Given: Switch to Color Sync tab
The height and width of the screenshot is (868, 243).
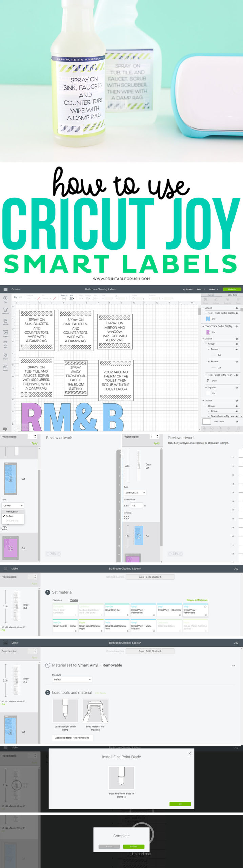Looking at the screenshot, I should (x=232, y=295).
